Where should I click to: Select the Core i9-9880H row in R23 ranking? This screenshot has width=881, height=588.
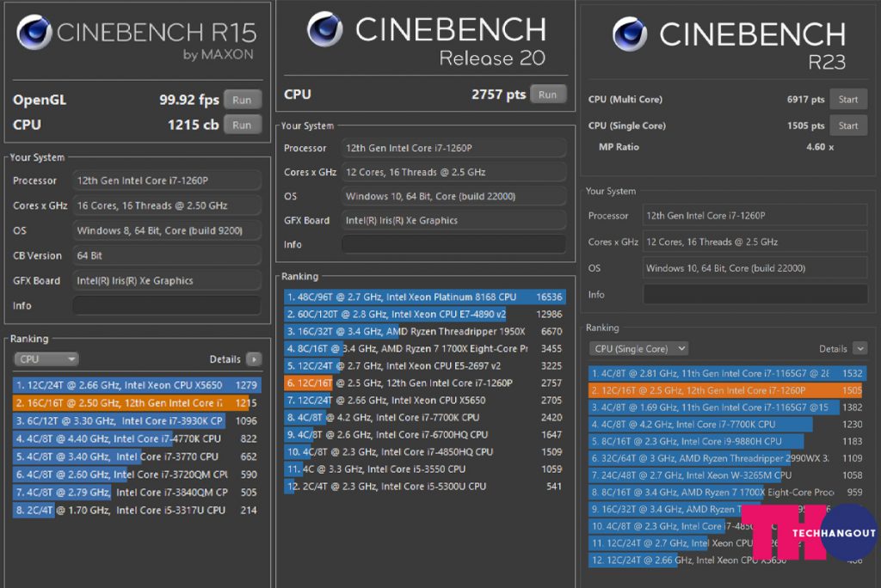coord(727,441)
